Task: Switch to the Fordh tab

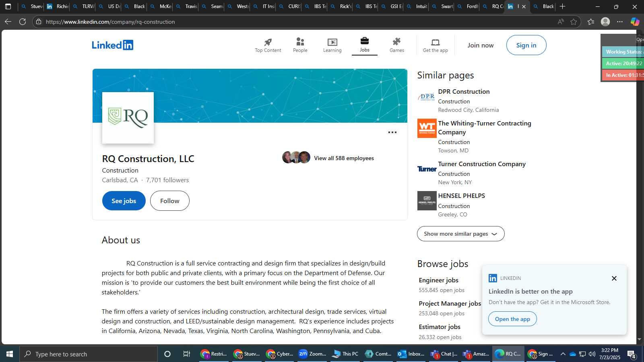Action: coord(468,6)
